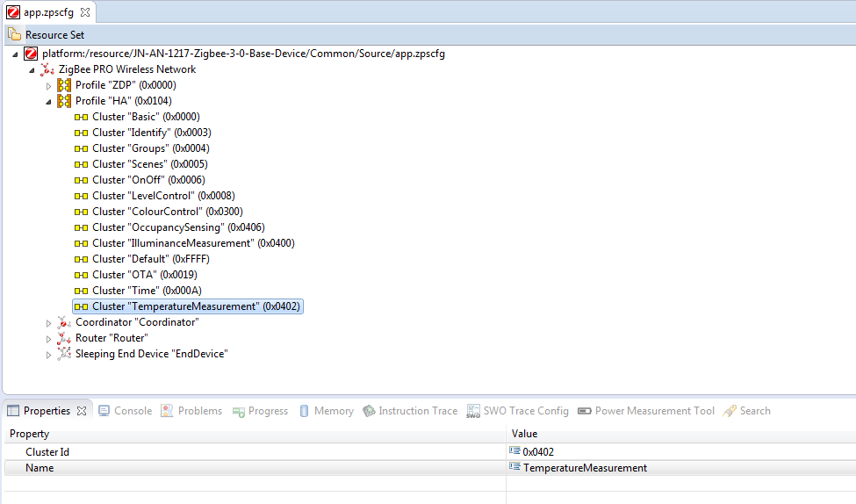
Task: Click the Cluster "Default" icon
Action: click(81, 259)
